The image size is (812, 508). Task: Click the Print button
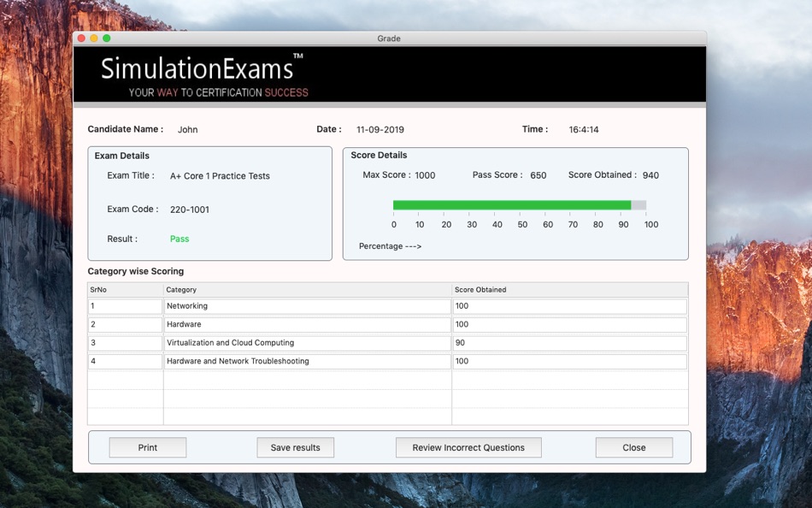coord(147,447)
